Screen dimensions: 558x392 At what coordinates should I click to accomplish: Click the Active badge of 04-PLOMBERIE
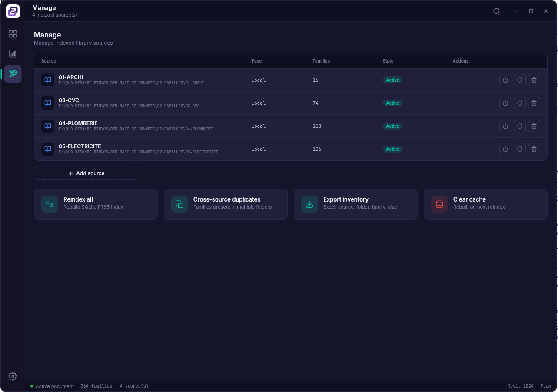[392, 126]
